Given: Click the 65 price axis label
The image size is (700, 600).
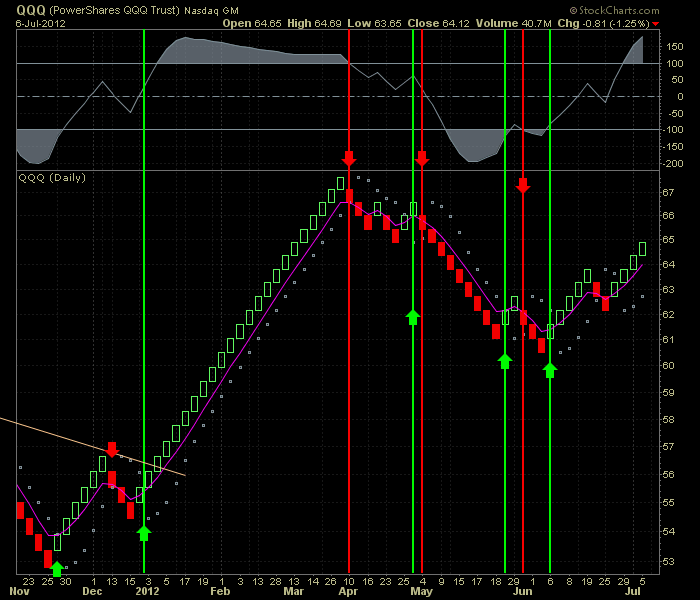Looking at the screenshot, I should tap(668, 240).
